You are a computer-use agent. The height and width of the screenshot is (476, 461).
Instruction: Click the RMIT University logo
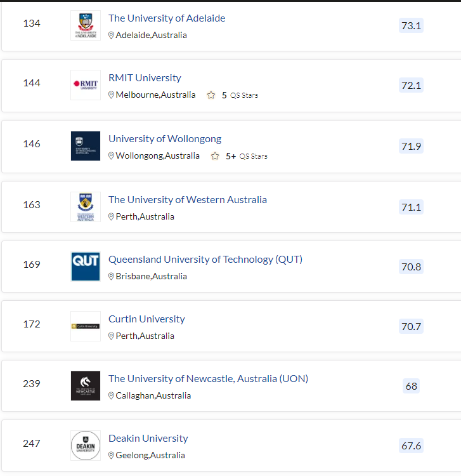pos(86,85)
